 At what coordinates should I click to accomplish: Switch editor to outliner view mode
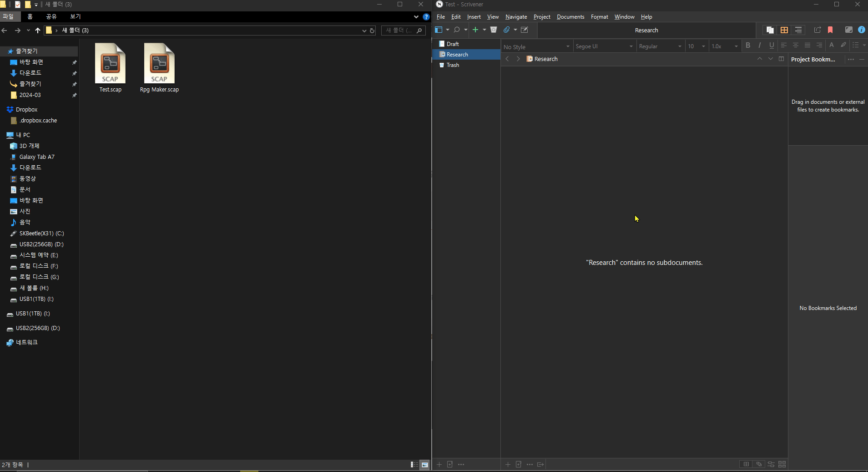click(797, 30)
